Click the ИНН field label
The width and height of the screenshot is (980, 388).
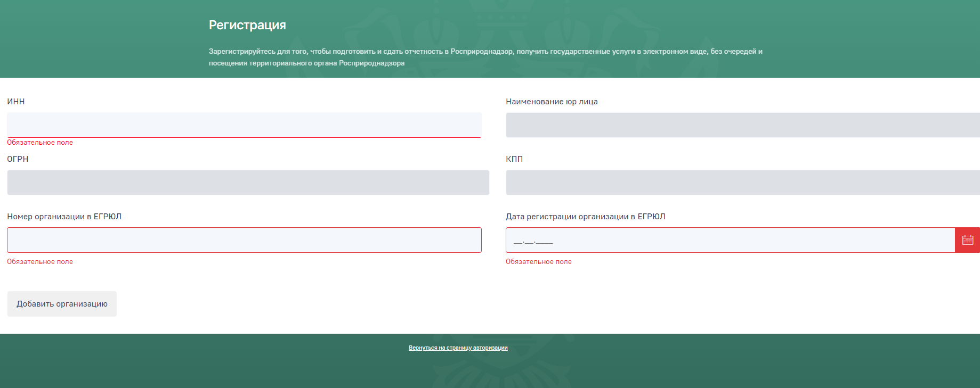(x=16, y=102)
